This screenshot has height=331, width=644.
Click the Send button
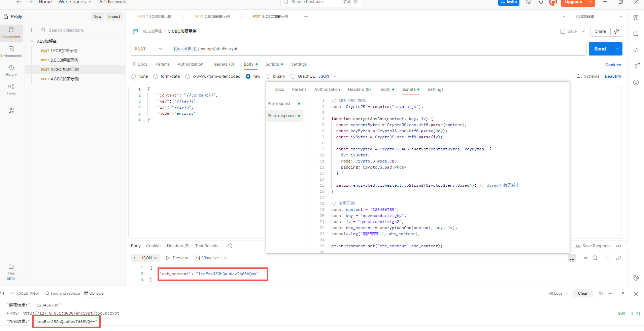point(600,49)
